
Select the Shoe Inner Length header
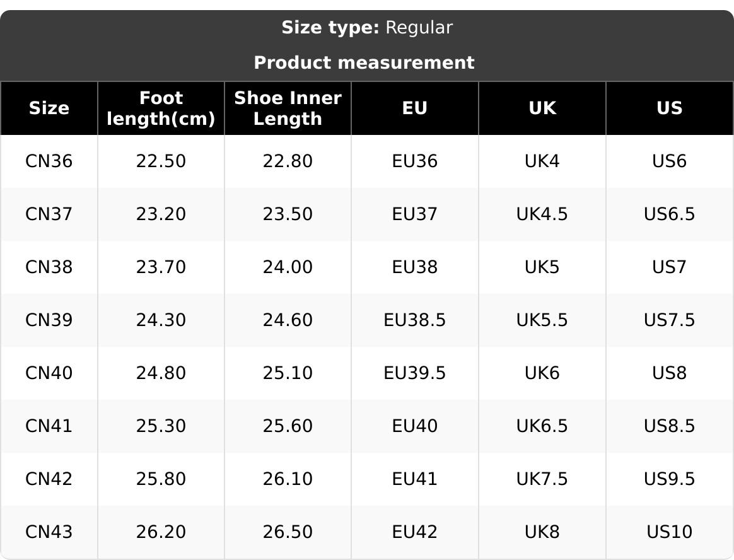pyautogui.click(x=288, y=108)
